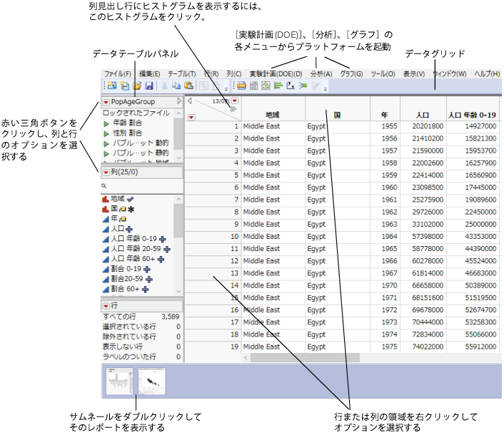The height and width of the screenshot is (435, 504).
Task: Select the 地域 column header
Action: pos(272,114)
